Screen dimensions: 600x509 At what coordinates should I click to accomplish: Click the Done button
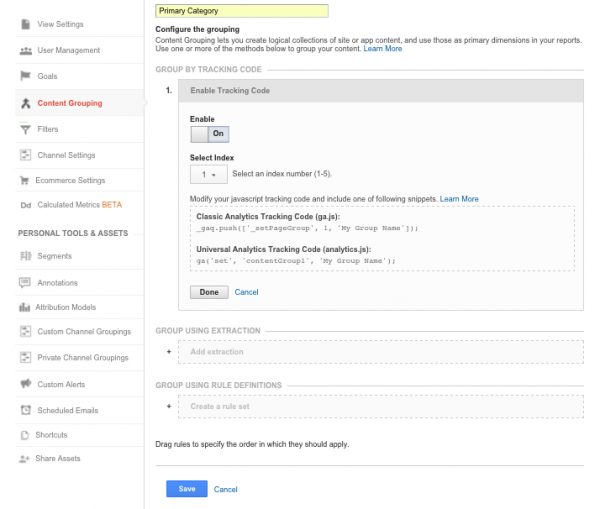tap(209, 292)
